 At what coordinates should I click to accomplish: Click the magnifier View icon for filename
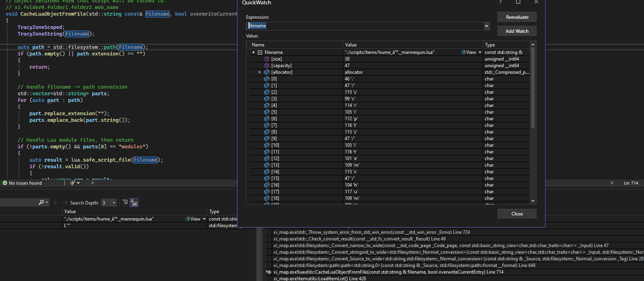tap(463, 52)
